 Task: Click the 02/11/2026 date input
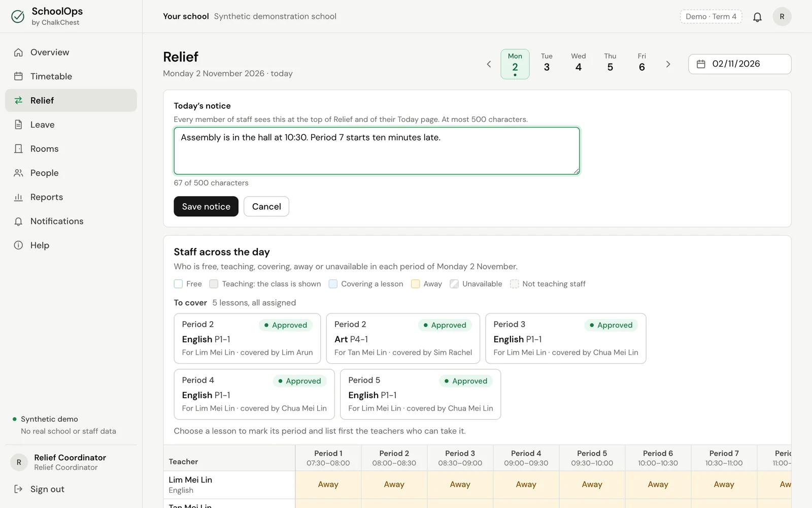(x=740, y=64)
